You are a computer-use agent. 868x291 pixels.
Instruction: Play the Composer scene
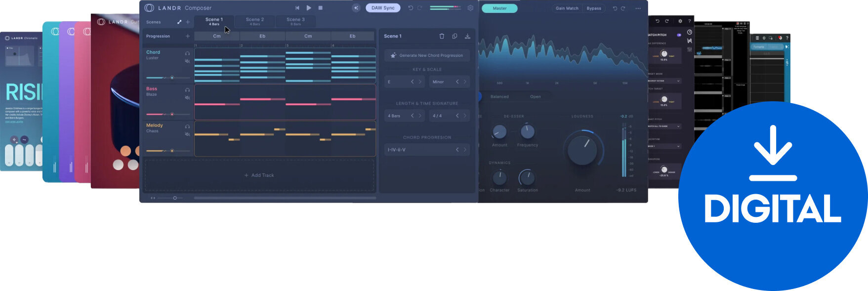coord(309,8)
